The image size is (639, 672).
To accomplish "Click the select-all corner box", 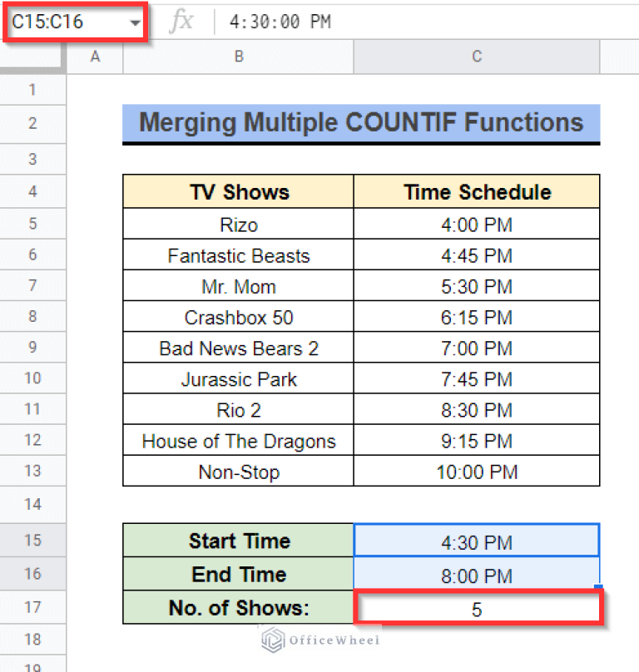I will (x=33, y=57).
